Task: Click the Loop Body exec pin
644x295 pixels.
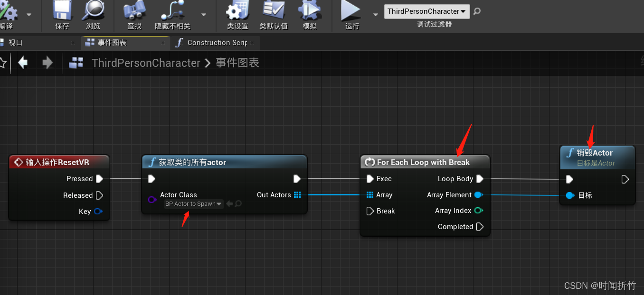Action: point(480,179)
